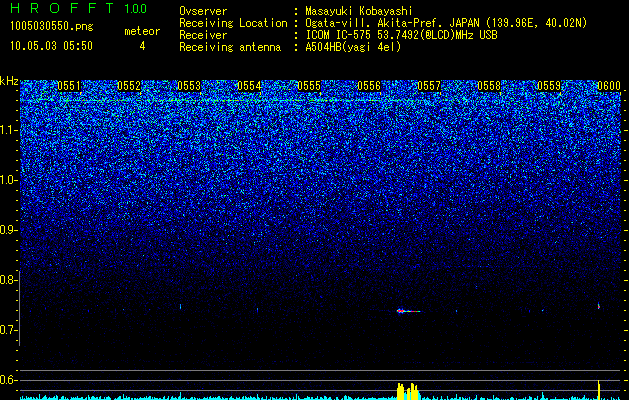Click the faint echo blip below 0553
The image size is (629, 400).
point(181,307)
